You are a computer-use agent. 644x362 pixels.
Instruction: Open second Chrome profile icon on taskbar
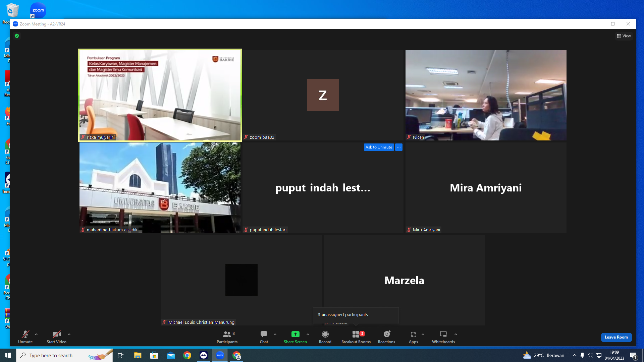(237, 355)
